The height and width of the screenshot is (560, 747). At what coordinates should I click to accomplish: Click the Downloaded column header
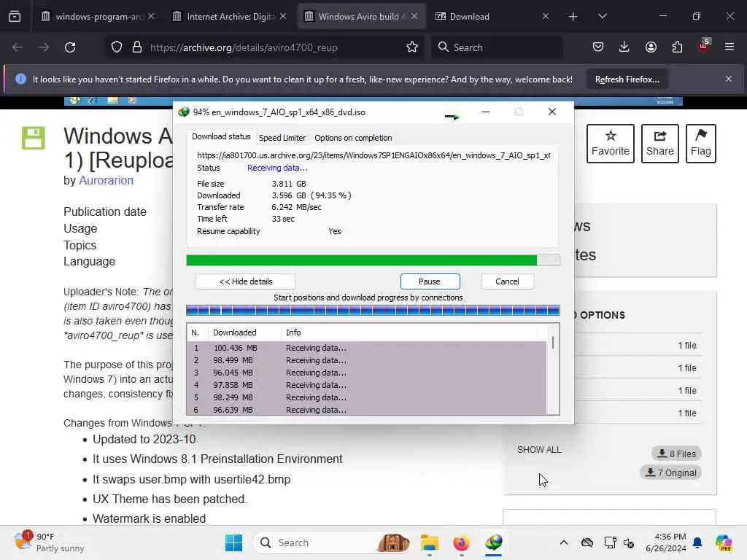pyautogui.click(x=244, y=332)
